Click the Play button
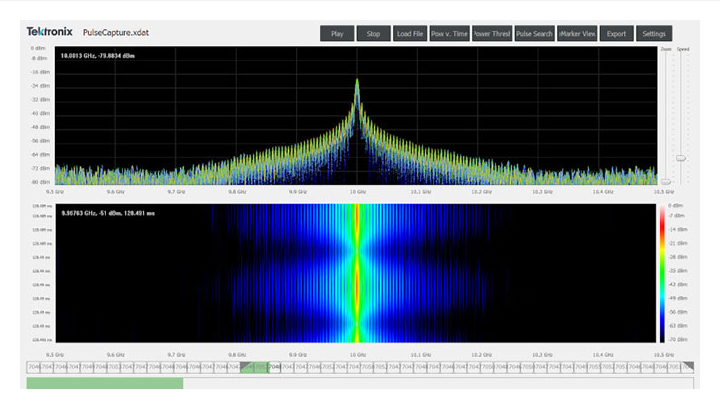 tap(337, 34)
